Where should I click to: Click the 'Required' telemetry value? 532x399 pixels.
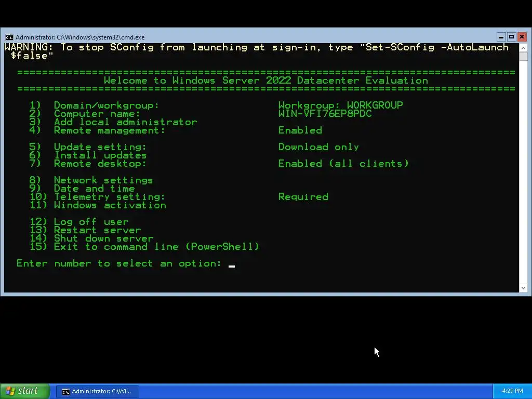tap(303, 197)
